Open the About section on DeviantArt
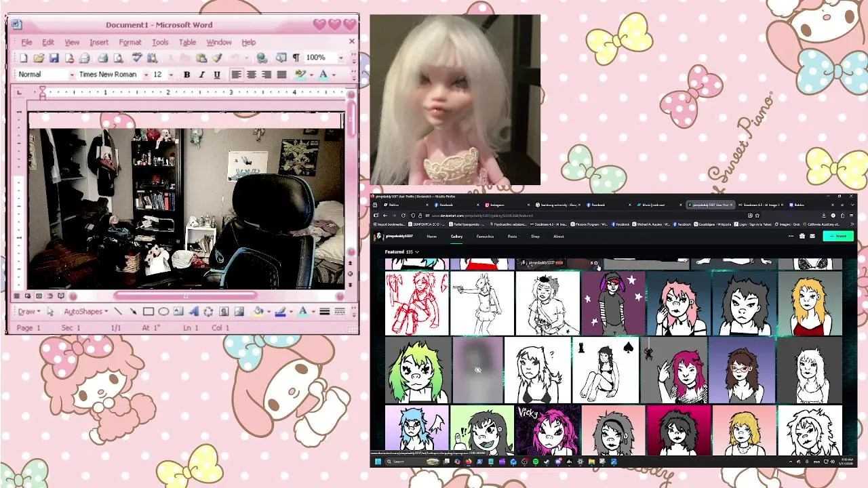 (558, 237)
